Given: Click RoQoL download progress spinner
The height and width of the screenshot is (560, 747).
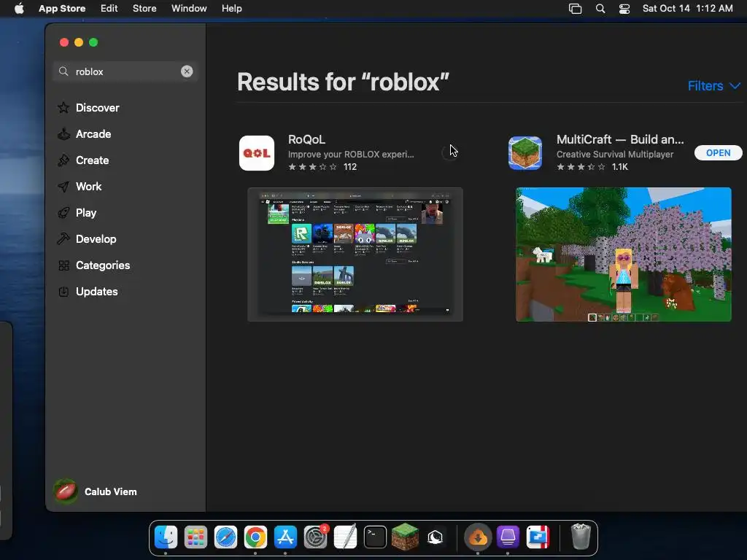Looking at the screenshot, I should click(449, 153).
